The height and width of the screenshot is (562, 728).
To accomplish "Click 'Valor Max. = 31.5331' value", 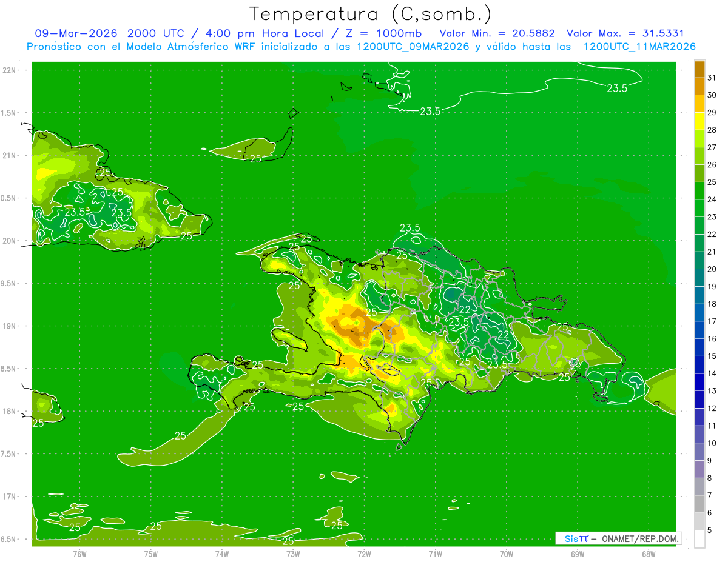I will pos(625,33).
